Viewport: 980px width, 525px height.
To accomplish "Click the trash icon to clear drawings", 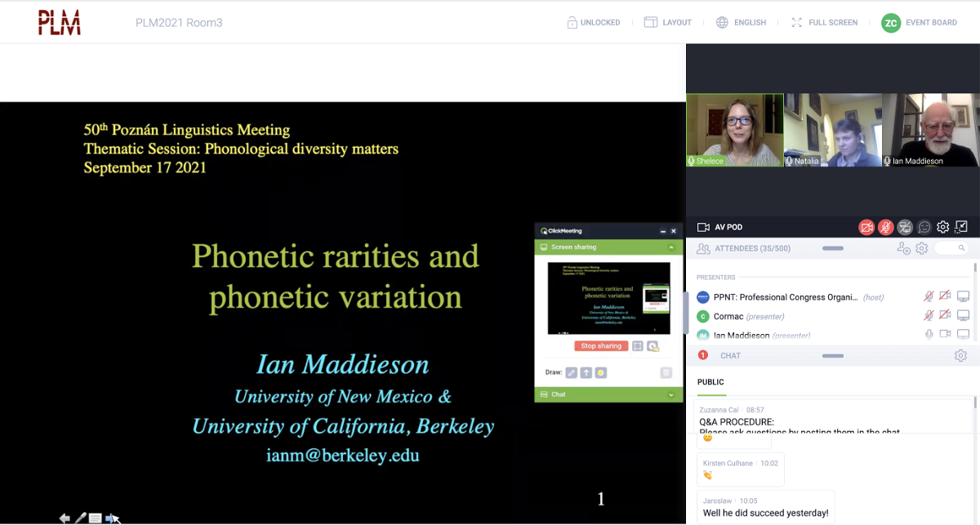I will pyautogui.click(x=666, y=372).
